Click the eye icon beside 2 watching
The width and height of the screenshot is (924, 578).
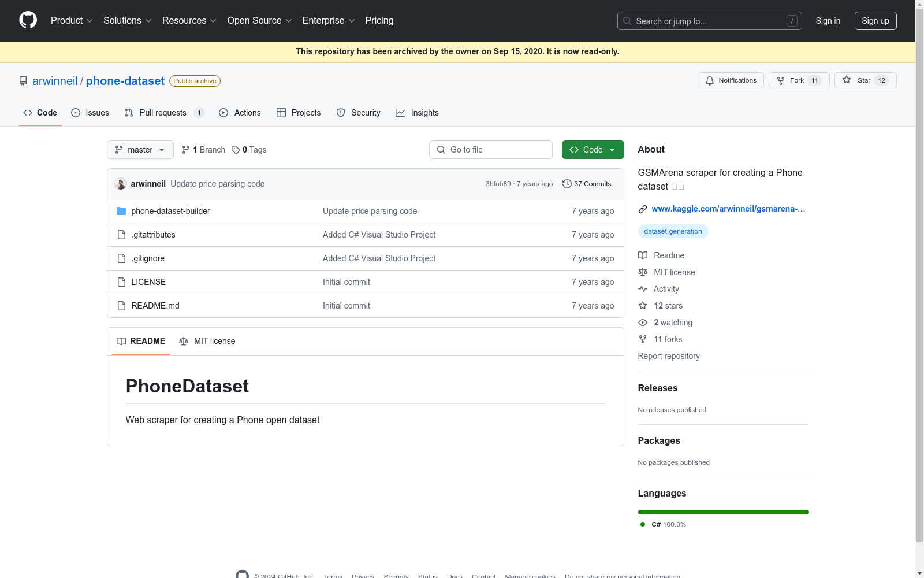[643, 323]
